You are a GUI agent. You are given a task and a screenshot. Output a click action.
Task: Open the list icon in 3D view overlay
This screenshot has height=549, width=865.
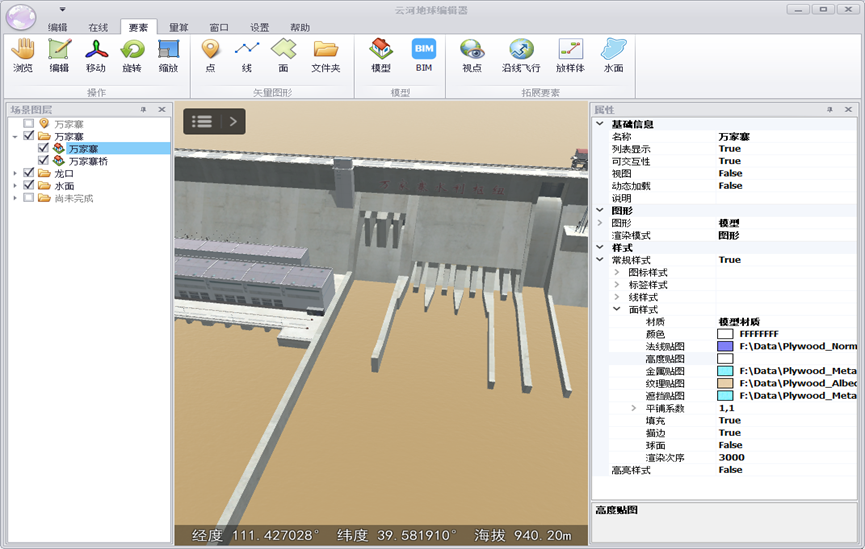[202, 121]
